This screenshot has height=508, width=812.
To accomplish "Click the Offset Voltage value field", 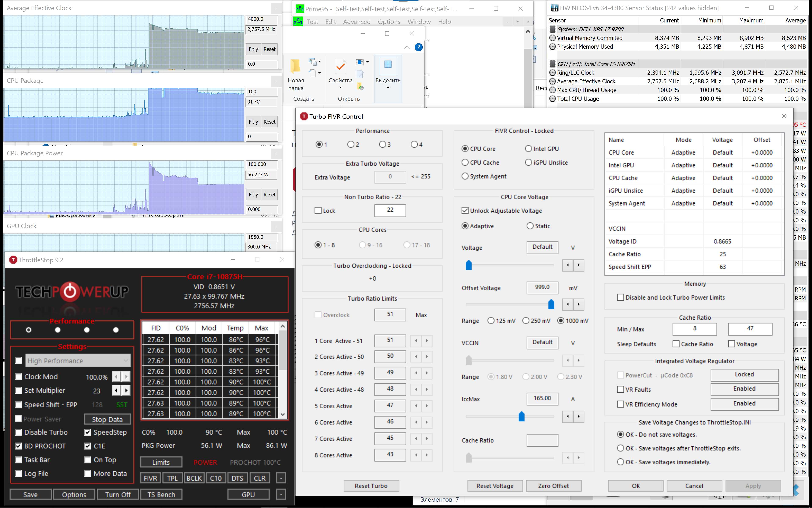I will coord(542,288).
